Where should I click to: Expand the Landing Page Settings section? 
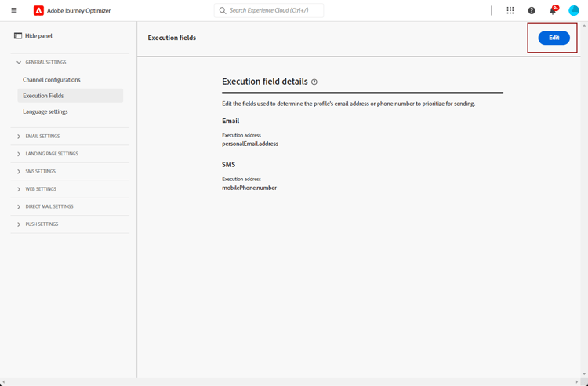tap(19, 154)
